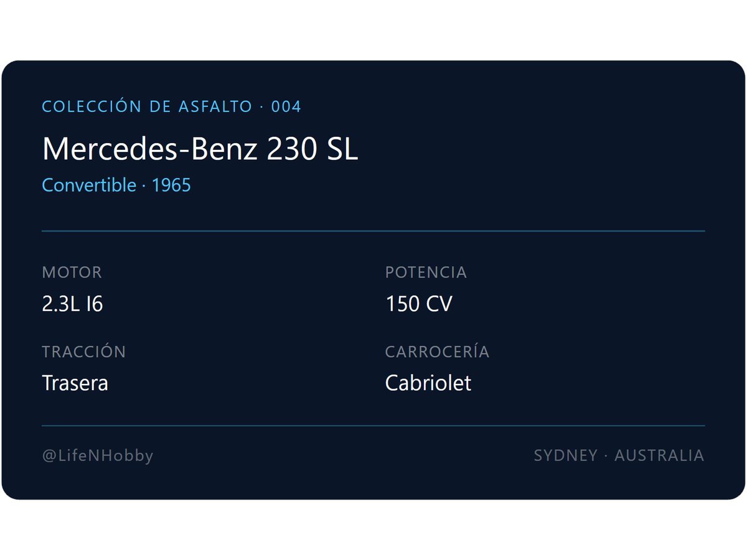This screenshot has height=560, width=747.
Task: Click the word SYDNEY in footer
Action: click(x=565, y=455)
